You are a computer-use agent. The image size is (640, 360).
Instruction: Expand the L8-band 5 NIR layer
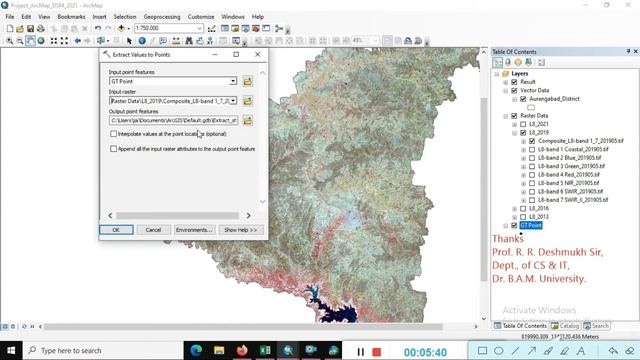(x=524, y=184)
